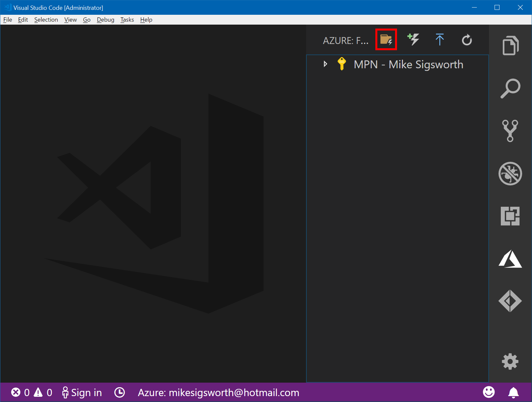
Task: Open the Tasks menu
Action: pyautogui.click(x=127, y=20)
